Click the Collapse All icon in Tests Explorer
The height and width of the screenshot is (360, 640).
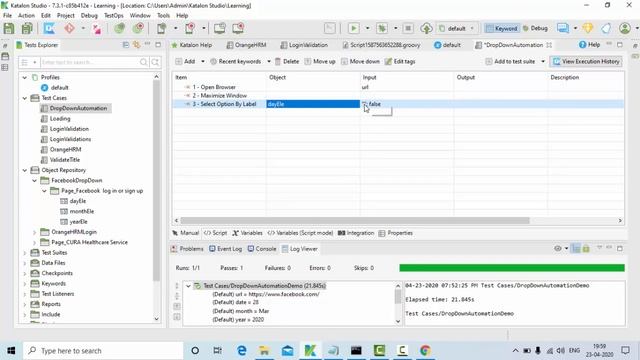(x=126, y=45)
